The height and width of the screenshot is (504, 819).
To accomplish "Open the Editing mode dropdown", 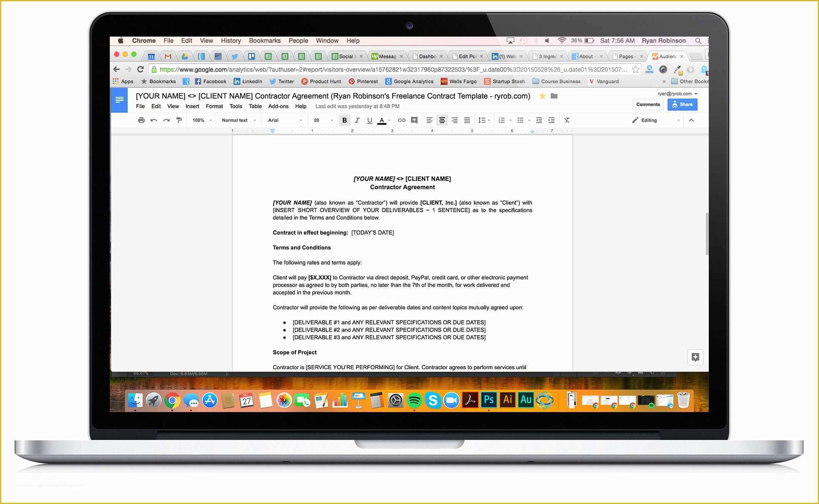I will [656, 120].
